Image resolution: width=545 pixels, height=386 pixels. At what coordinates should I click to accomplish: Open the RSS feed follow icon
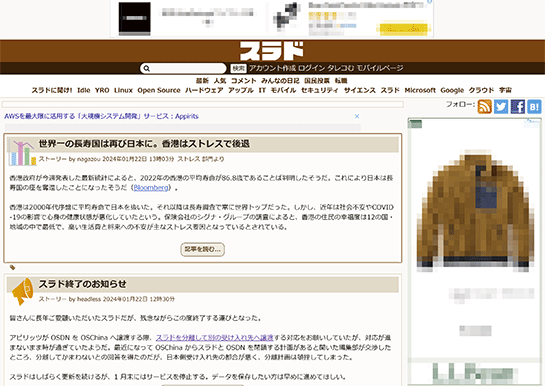coord(485,106)
